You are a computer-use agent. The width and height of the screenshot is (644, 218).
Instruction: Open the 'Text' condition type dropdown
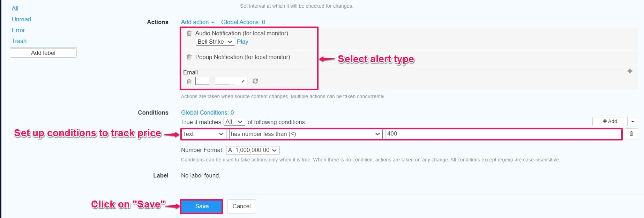click(x=203, y=134)
